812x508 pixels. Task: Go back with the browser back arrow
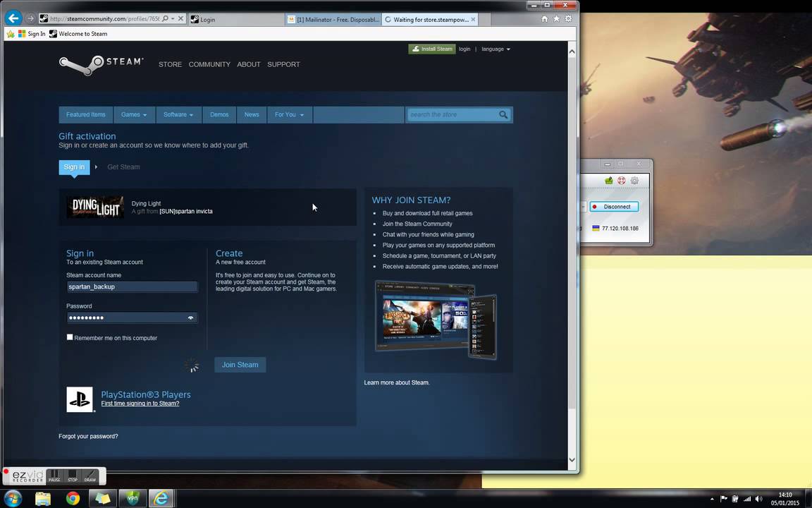click(13, 18)
